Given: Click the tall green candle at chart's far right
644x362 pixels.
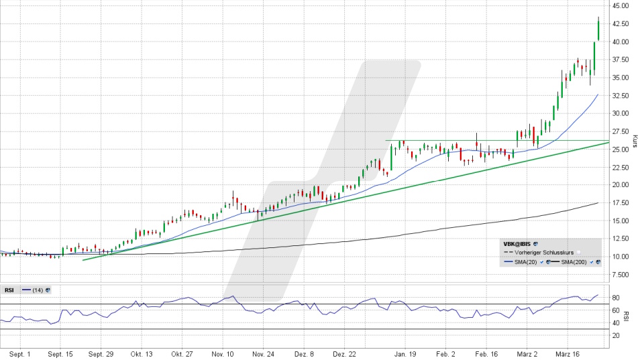Looking at the screenshot, I should pos(598,30).
